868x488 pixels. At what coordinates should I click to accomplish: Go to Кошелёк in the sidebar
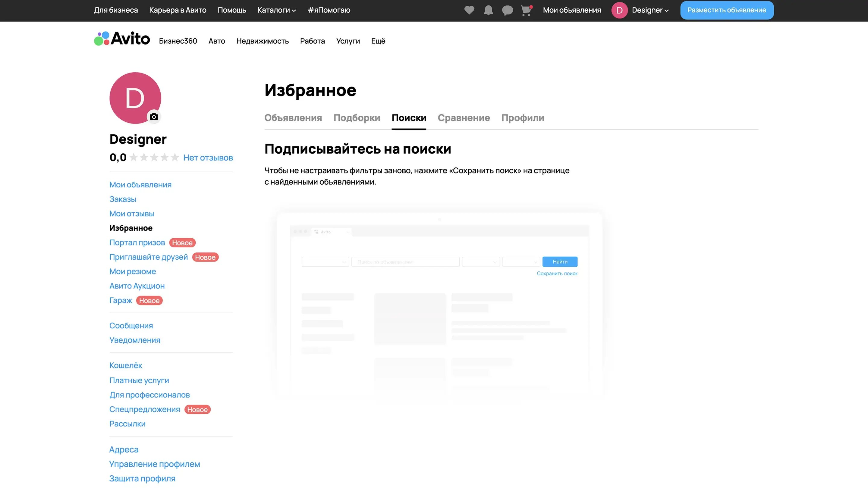[x=126, y=365]
